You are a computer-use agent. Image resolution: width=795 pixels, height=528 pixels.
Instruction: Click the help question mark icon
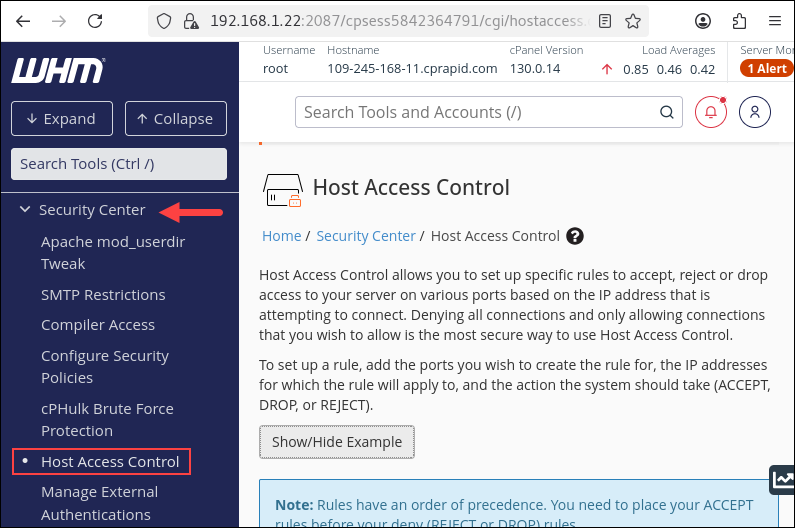pos(574,237)
